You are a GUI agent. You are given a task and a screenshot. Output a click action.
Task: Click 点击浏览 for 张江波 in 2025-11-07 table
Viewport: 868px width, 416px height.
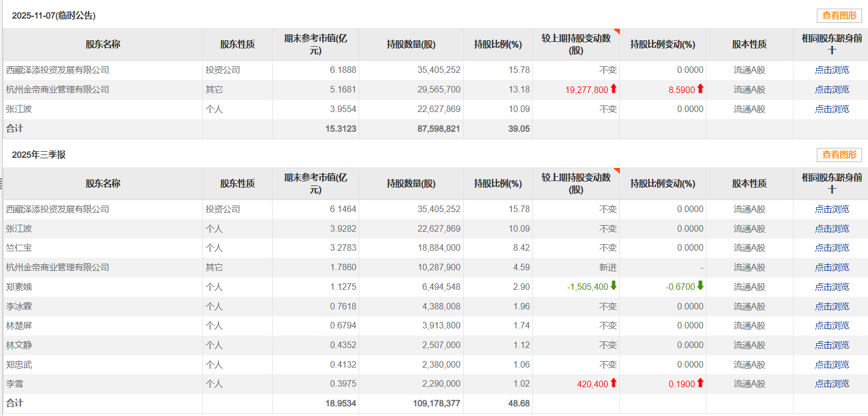pyautogui.click(x=832, y=109)
